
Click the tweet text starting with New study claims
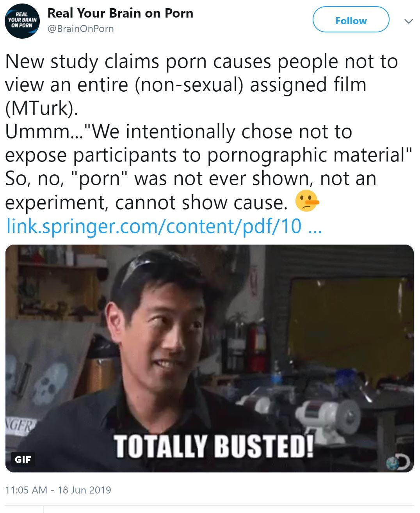coord(201,85)
